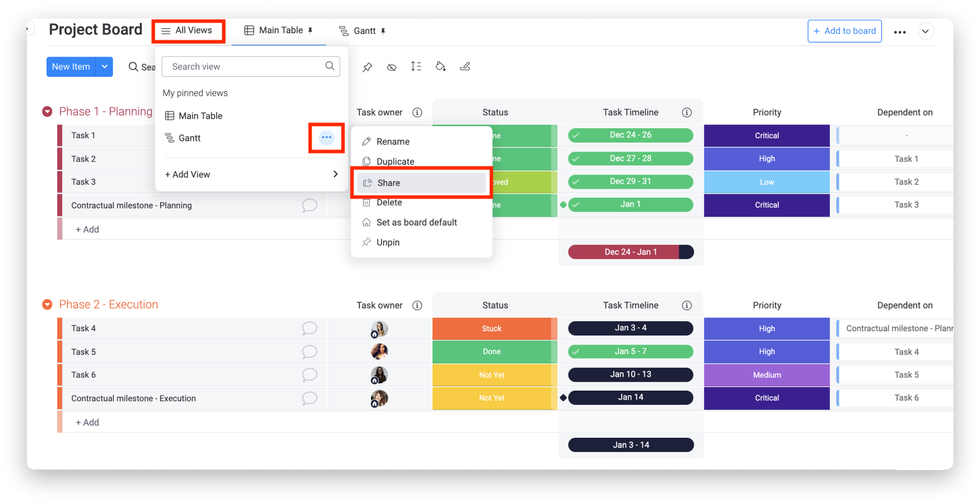The height and width of the screenshot is (504, 980).
Task: Open board options three-dot menu
Action: pyautogui.click(x=899, y=32)
